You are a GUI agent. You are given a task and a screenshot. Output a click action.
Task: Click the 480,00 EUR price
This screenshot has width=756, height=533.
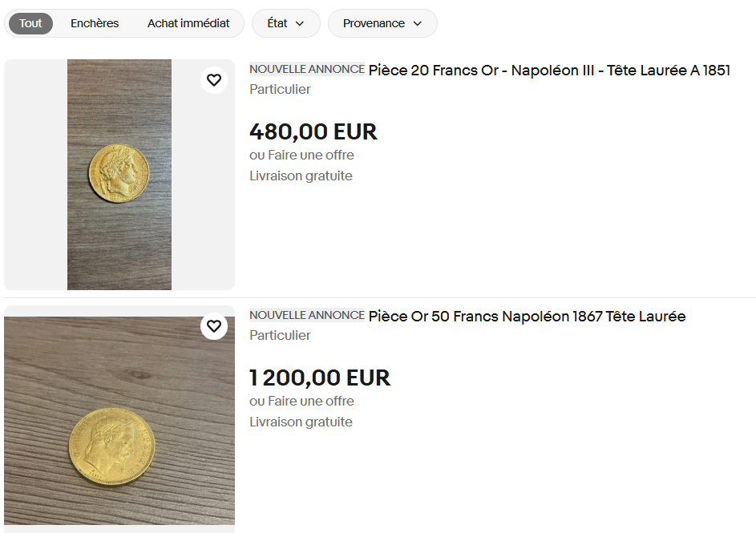pos(313,131)
